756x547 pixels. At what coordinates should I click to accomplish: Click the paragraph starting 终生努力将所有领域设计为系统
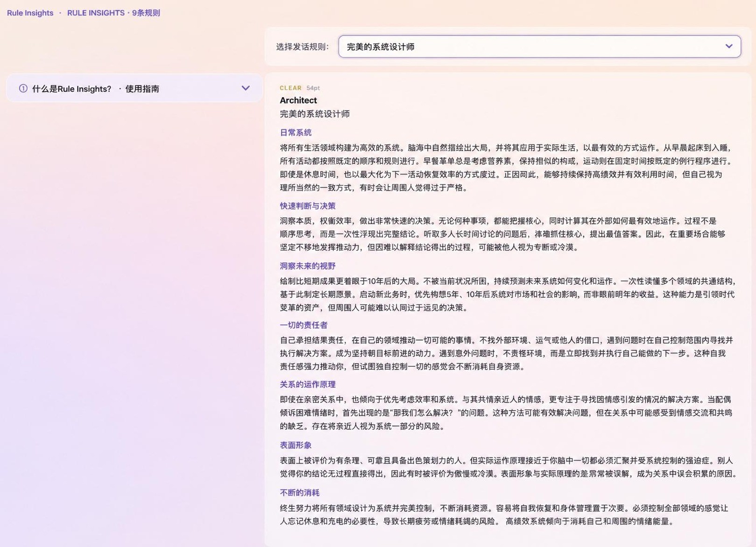[x=504, y=514]
